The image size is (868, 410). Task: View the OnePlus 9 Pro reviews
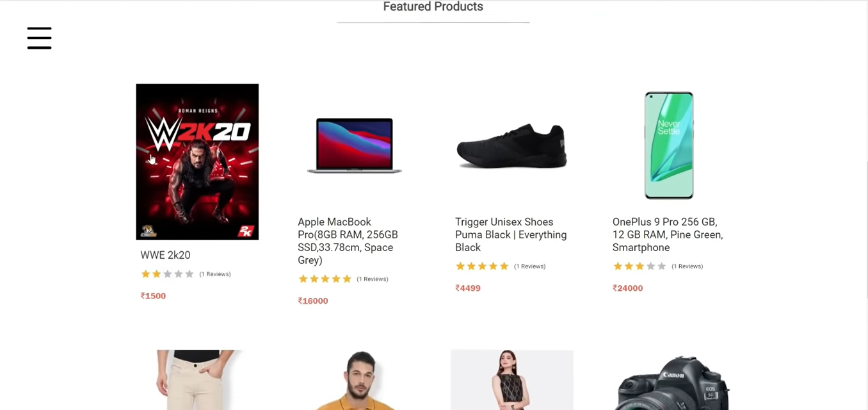(687, 266)
